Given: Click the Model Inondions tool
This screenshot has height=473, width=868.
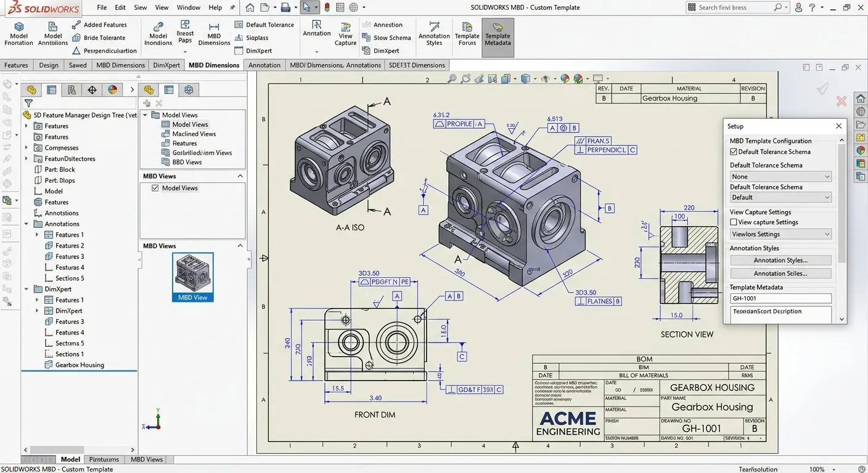Looking at the screenshot, I should point(158,34).
